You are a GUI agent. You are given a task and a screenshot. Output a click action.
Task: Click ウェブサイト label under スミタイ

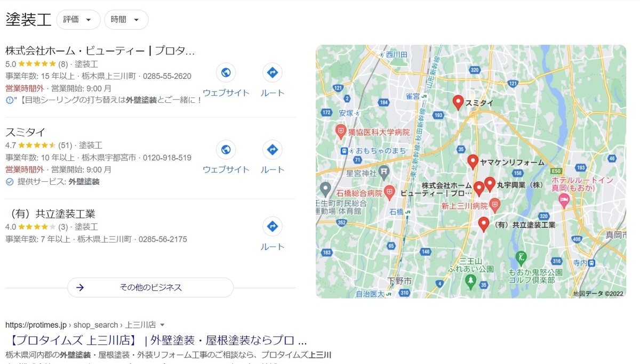(x=226, y=169)
